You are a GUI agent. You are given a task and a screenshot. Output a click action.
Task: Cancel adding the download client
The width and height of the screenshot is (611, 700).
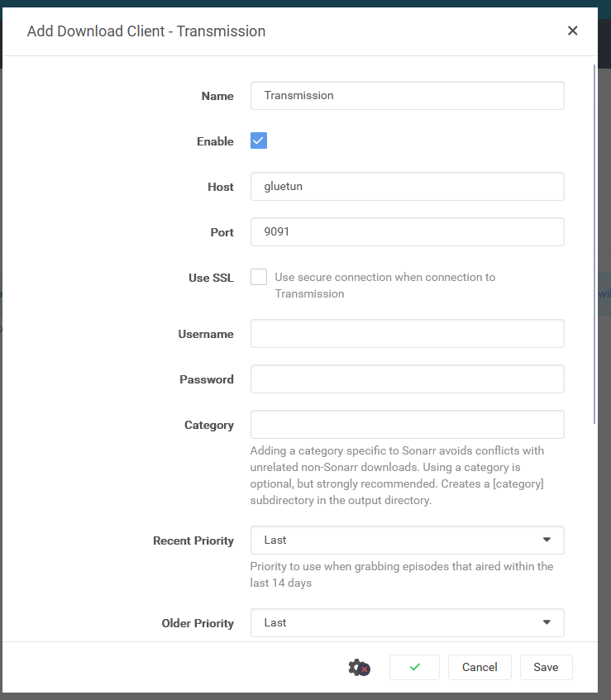point(480,667)
